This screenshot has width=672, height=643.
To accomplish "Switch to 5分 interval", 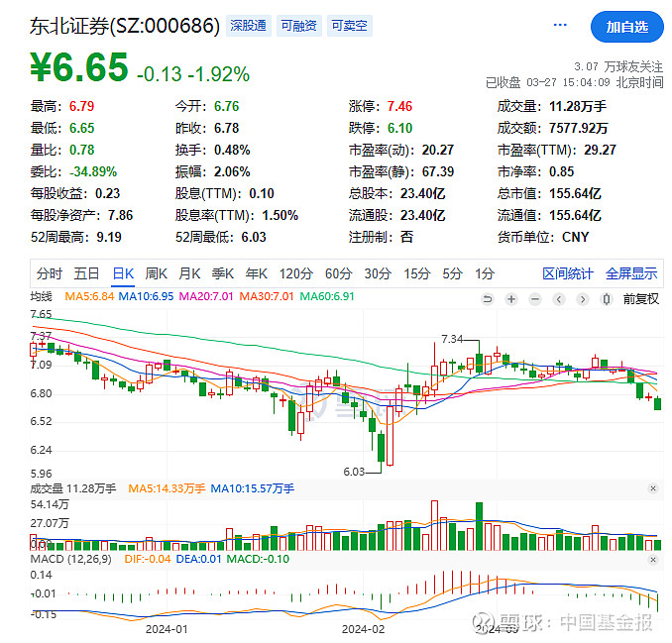I will pyautogui.click(x=452, y=273).
